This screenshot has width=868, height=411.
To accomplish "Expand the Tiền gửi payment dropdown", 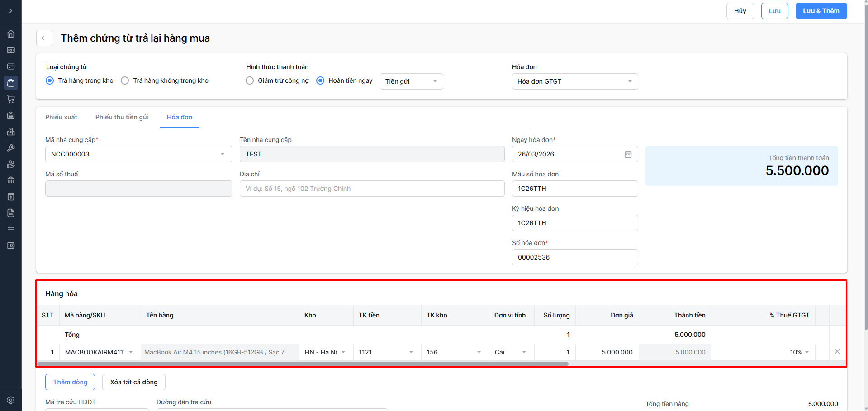I will coord(411,81).
